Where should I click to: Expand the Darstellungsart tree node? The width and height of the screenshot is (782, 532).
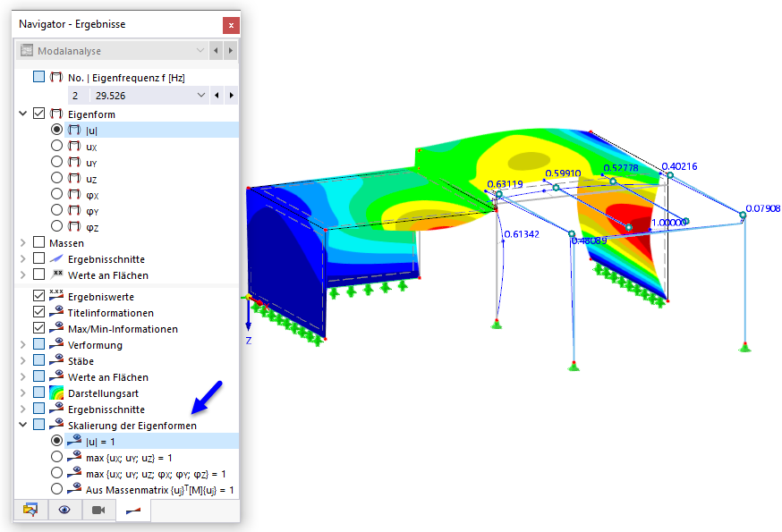[x=23, y=393]
